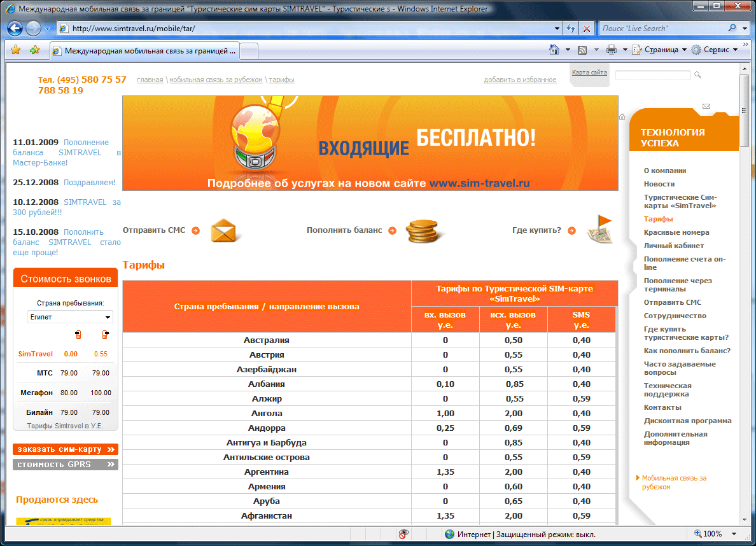Click the Refresh page icon

(x=571, y=29)
